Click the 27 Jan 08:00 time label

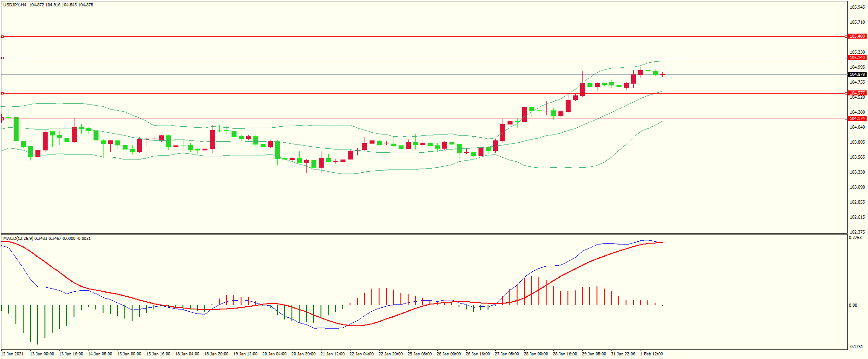pos(507,354)
